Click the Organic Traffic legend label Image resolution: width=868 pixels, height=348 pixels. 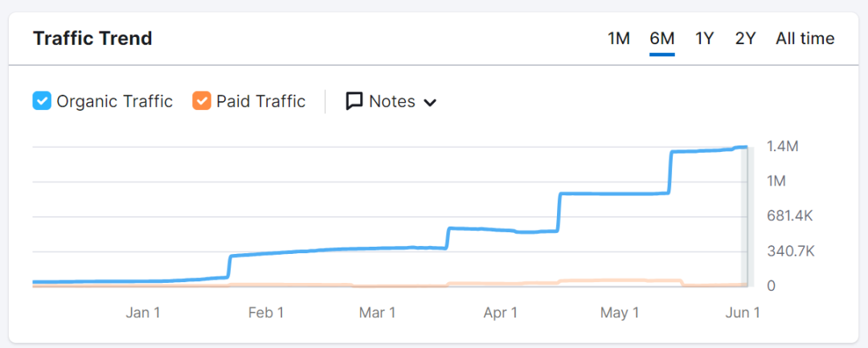pyautogui.click(x=114, y=101)
